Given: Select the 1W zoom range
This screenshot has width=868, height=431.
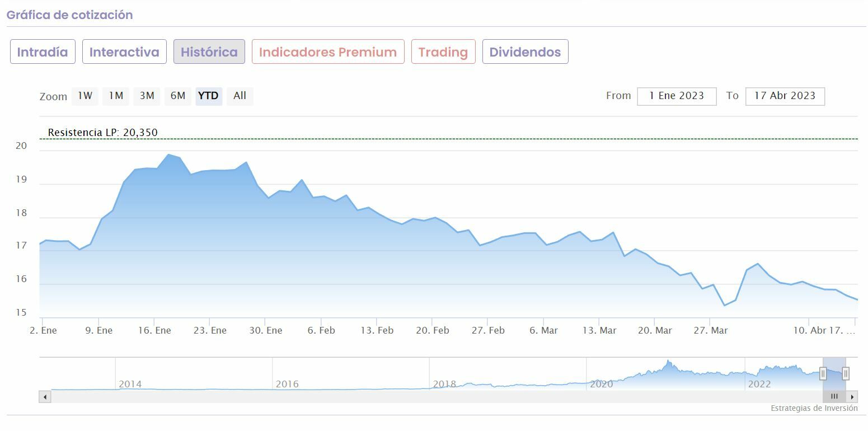Looking at the screenshot, I should [85, 96].
